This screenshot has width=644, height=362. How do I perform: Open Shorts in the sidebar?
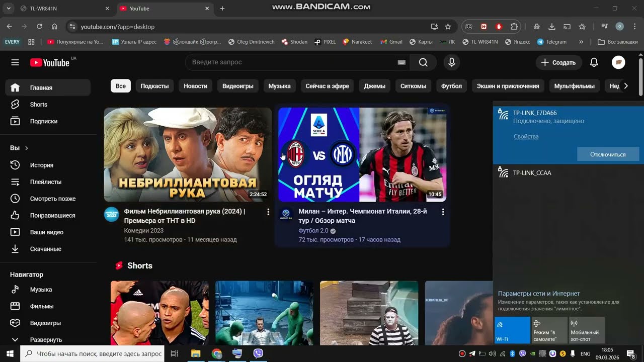48,105
